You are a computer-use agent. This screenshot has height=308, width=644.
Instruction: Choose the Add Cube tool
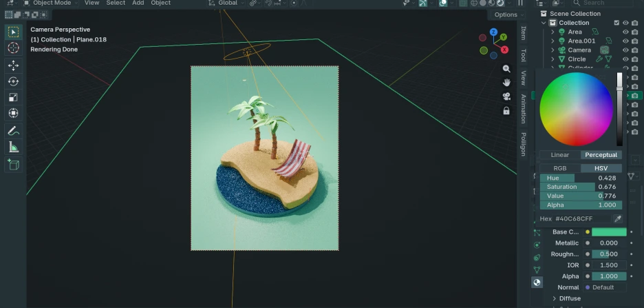point(14,165)
